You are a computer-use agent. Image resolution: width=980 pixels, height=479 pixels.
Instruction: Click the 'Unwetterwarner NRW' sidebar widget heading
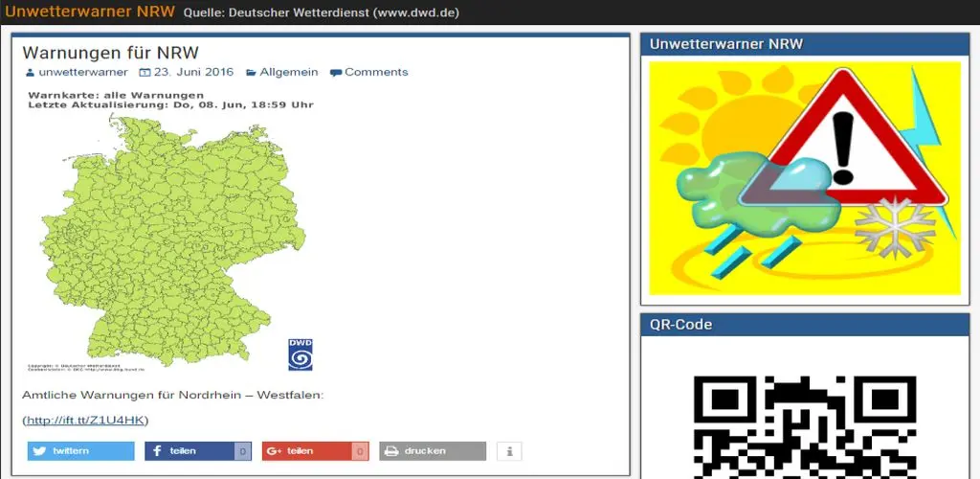tap(726, 44)
